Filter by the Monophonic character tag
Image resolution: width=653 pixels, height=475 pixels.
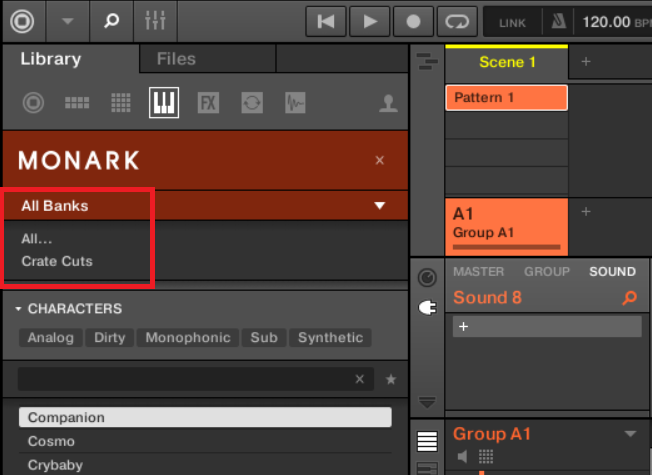(188, 338)
